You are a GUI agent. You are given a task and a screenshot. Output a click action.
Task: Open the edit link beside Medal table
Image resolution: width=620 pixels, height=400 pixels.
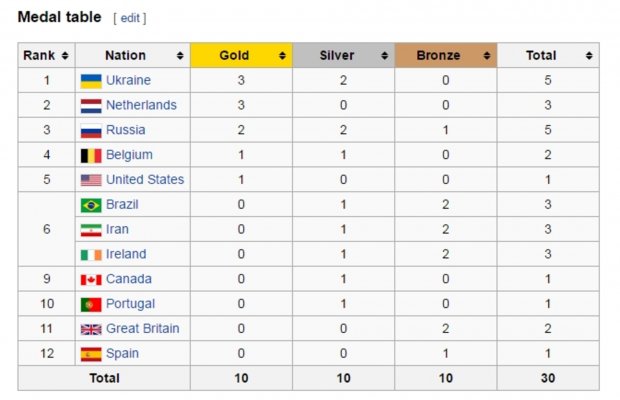(x=130, y=18)
